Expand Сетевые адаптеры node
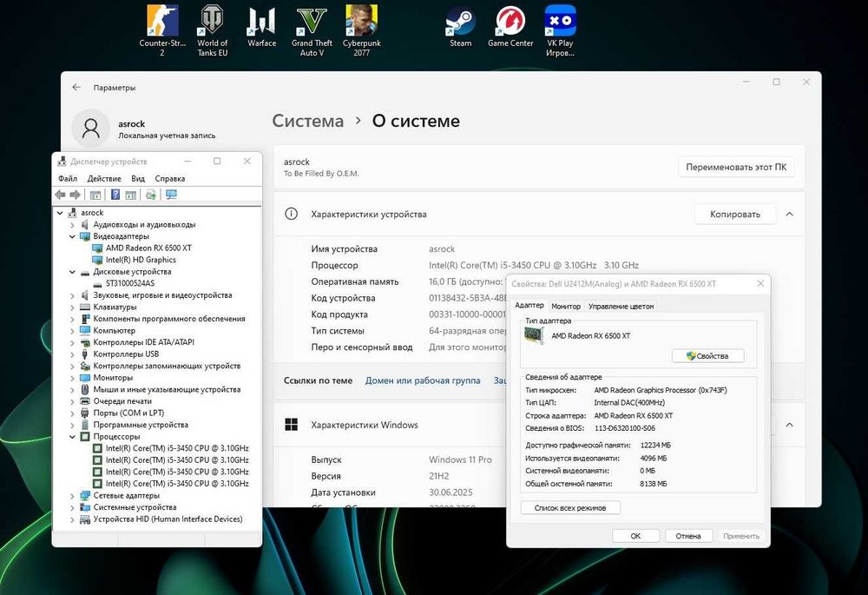The image size is (868, 595). tap(72, 496)
